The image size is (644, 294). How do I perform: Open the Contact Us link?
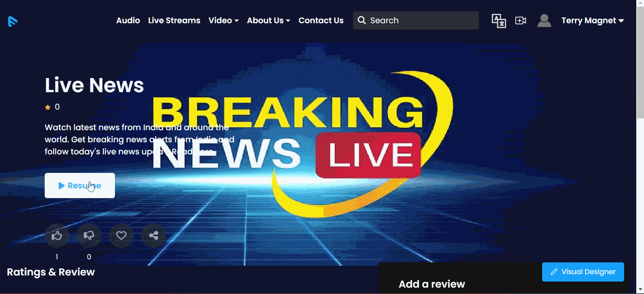321,21
